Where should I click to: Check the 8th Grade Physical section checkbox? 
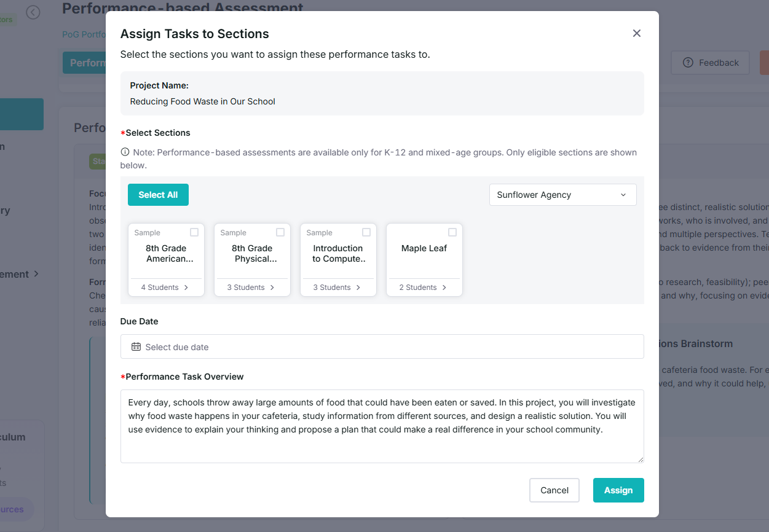tap(280, 232)
